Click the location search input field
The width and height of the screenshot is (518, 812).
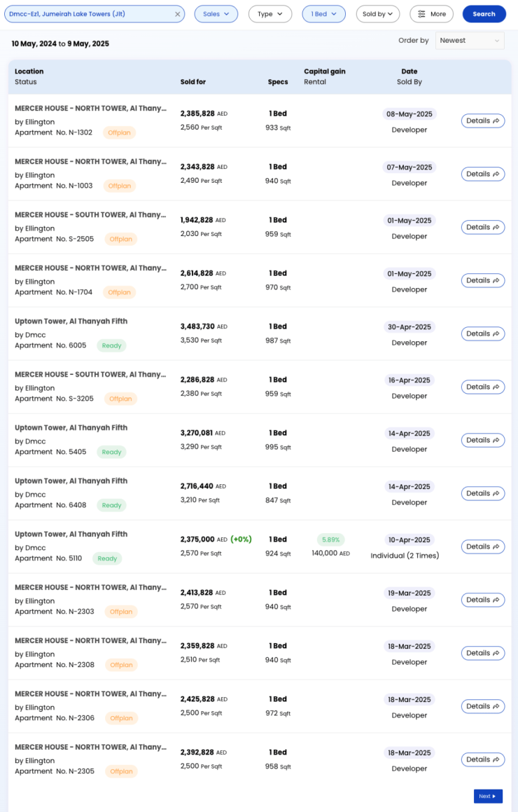click(x=87, y=14)
